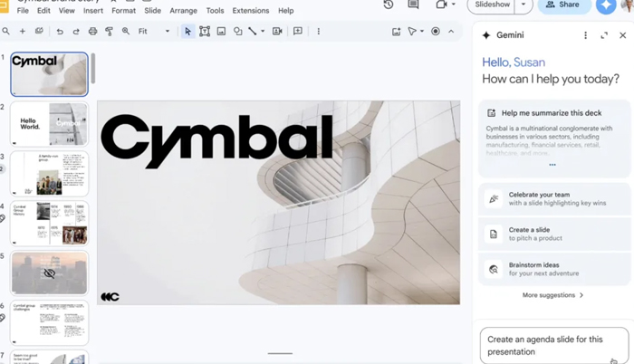Insert a video from toolbar
Screen dimensions: 634x364
click(277, 31)
